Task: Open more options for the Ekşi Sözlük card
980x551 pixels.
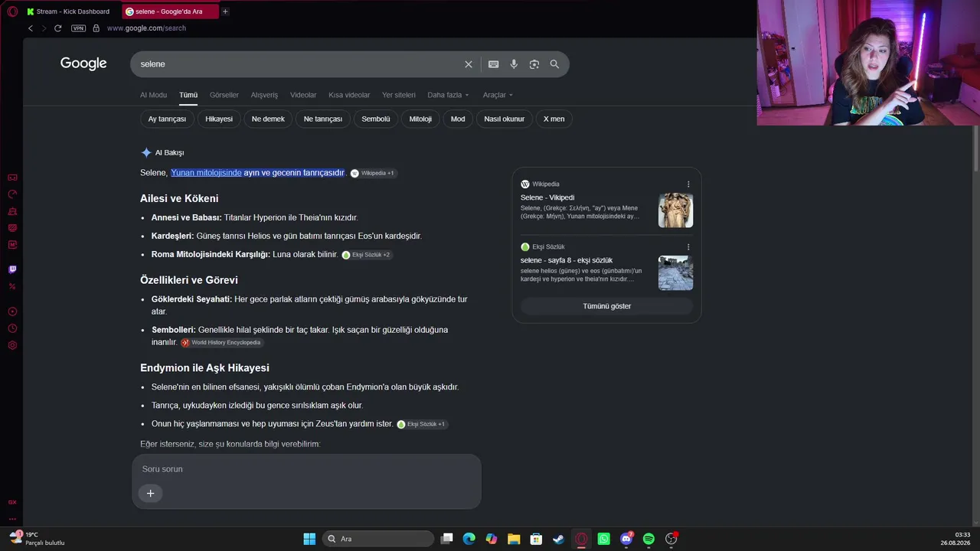Action: point(688,247)
